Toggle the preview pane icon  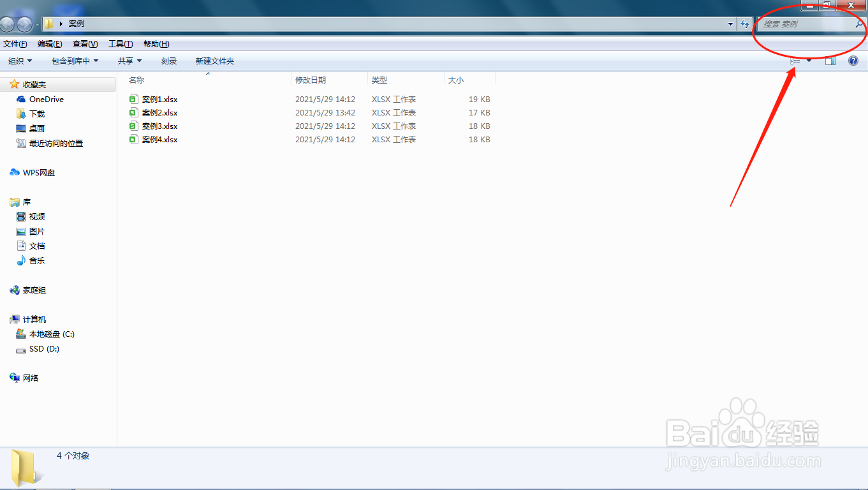(830, 61)
